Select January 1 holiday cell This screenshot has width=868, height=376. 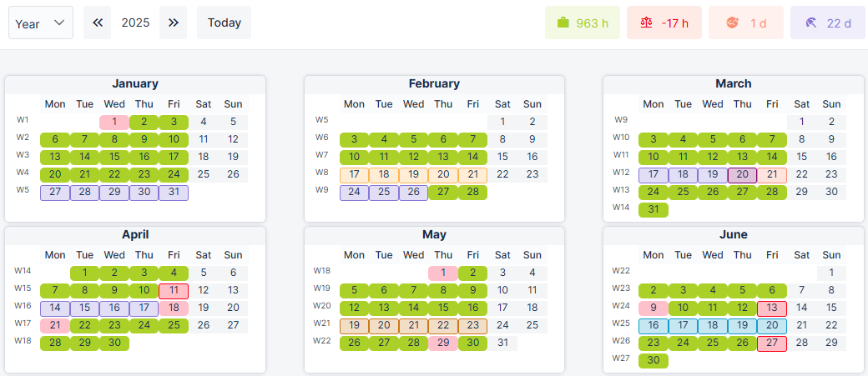click(x=114, y=122)
